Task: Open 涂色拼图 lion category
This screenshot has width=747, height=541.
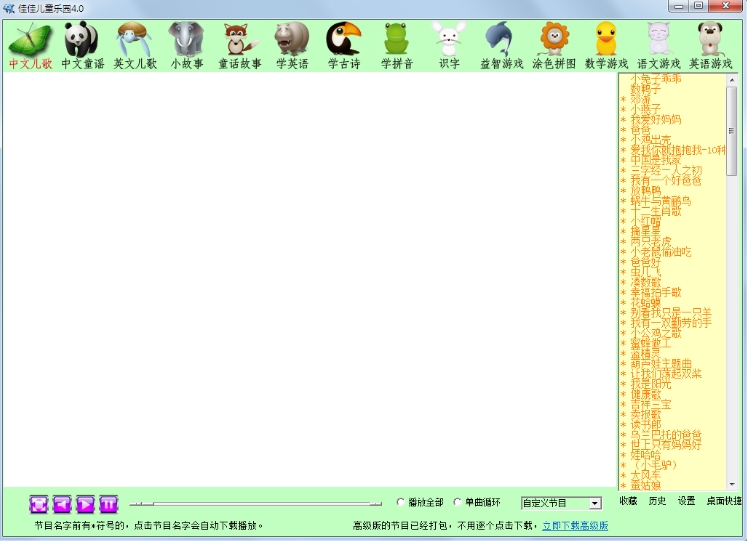Action: [x=554, y=46]
